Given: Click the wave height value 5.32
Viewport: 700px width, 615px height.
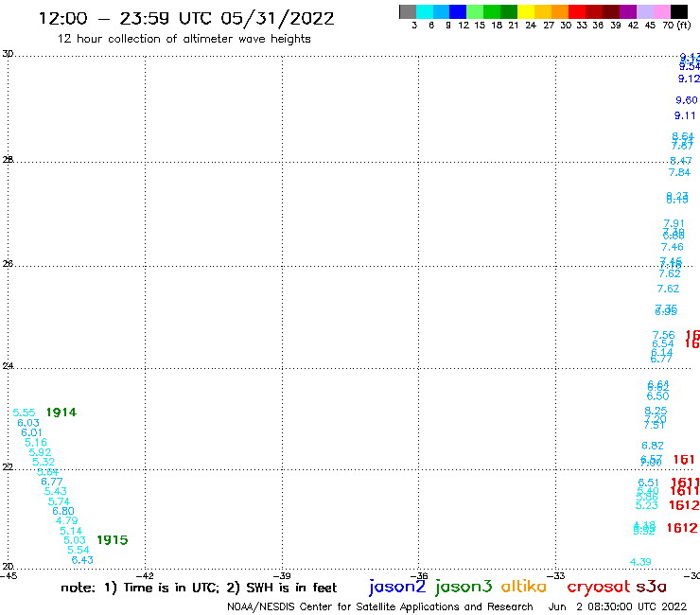Looking at the screenshot, I should (x=44, y=462).
